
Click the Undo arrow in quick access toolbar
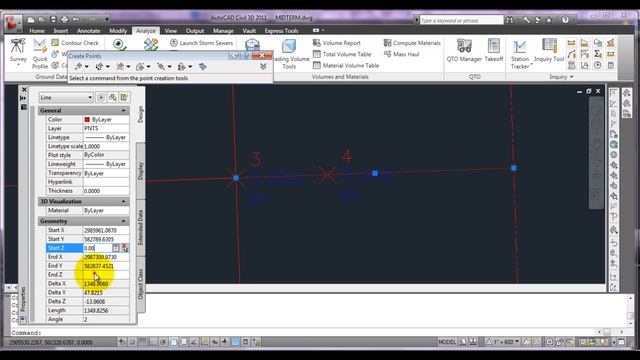coord(76,19)
